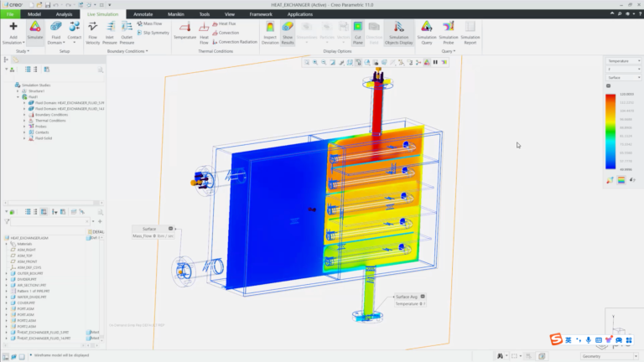Expand the Query group dropdown
This screenshot has width=644, height=362.
tap(449, 51)
